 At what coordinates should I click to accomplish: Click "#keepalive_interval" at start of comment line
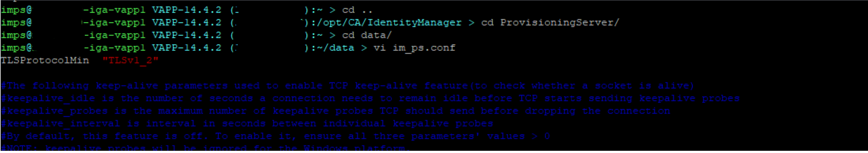(60, 124)
